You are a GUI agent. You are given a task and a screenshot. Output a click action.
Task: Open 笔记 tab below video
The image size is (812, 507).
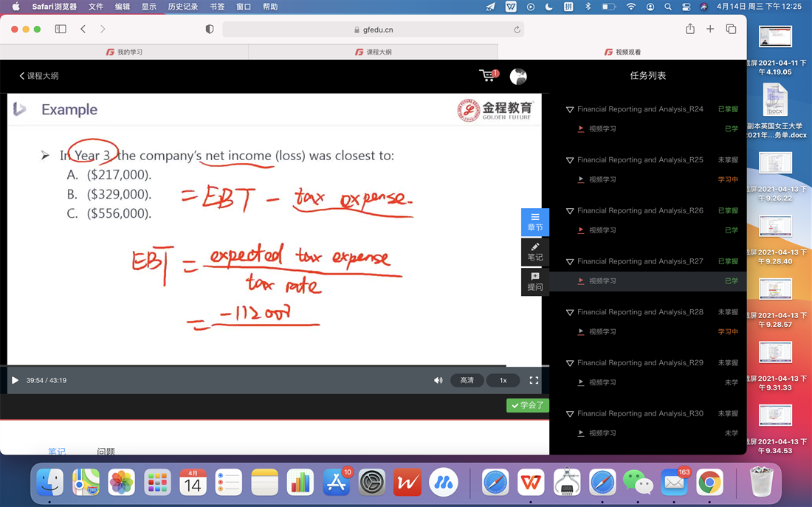[56, 452]
